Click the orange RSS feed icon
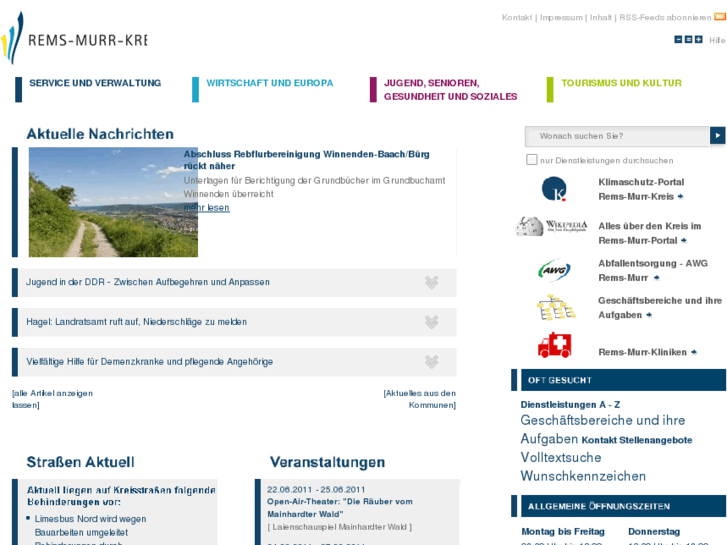The height and width of the screenshot is (545, 727). (x=721, y=17)
